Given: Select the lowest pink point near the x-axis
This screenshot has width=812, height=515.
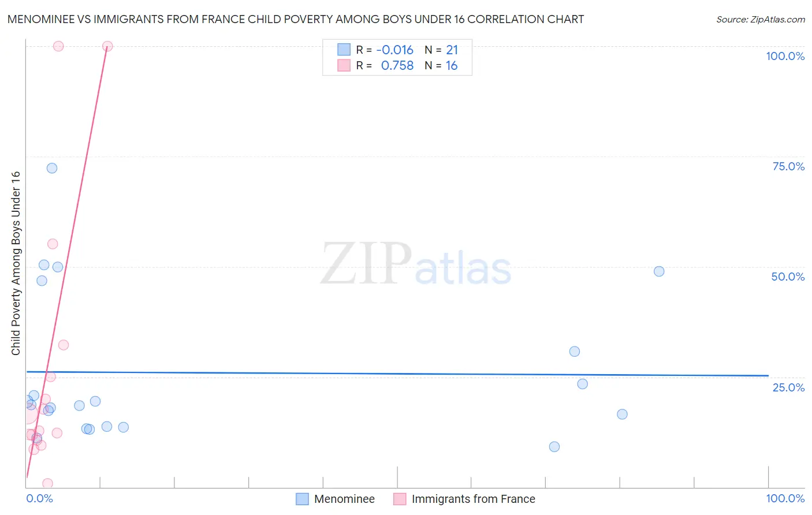Looking at the screenshot, I should pyautogui.click(x=48, y=483).
